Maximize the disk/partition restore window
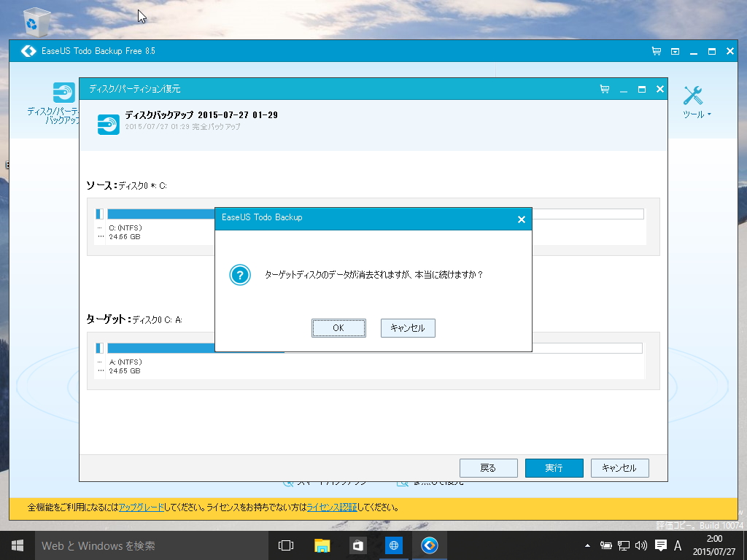The width and height of the screenshot is (747, 560). (x=642, y=90)
